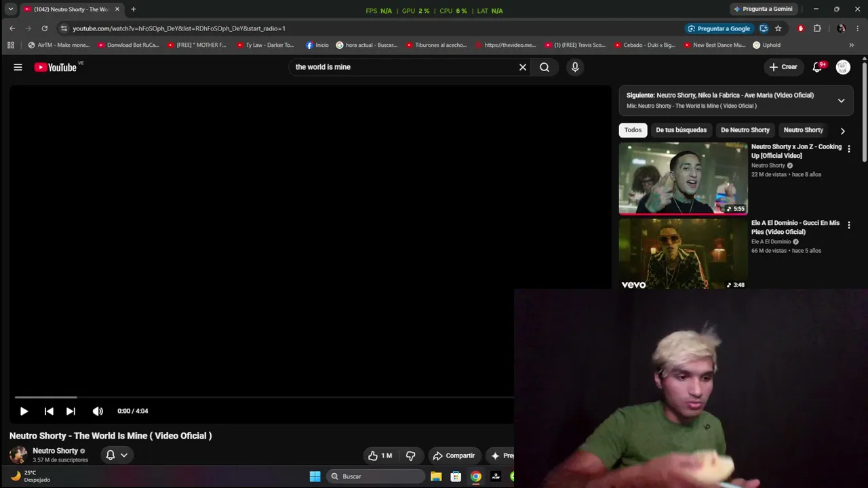Open the tab search dropdown arrow
This screenshot has width=868, height=488.
11,9
